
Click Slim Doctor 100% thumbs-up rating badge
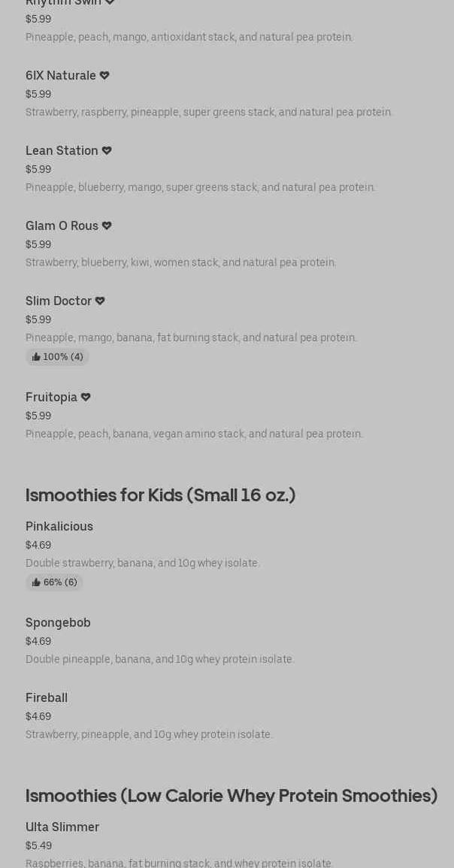pos(57,357)
